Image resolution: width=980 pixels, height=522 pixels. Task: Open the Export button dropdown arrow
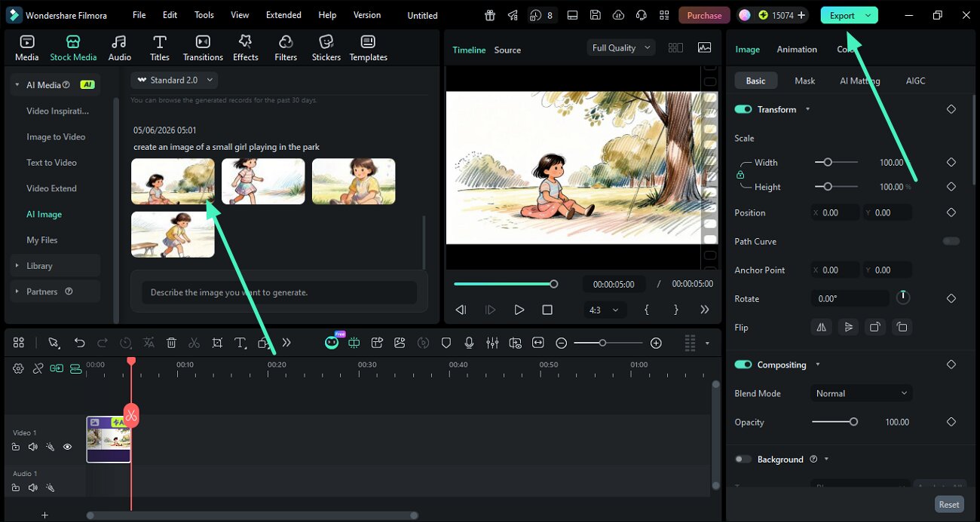coord(868,15)
